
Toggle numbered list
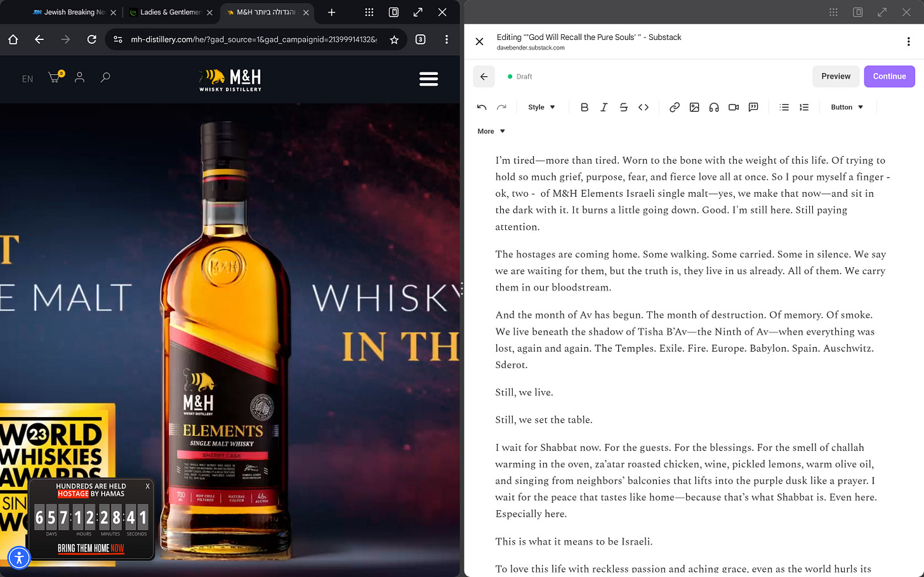click(x=804, y=107)
